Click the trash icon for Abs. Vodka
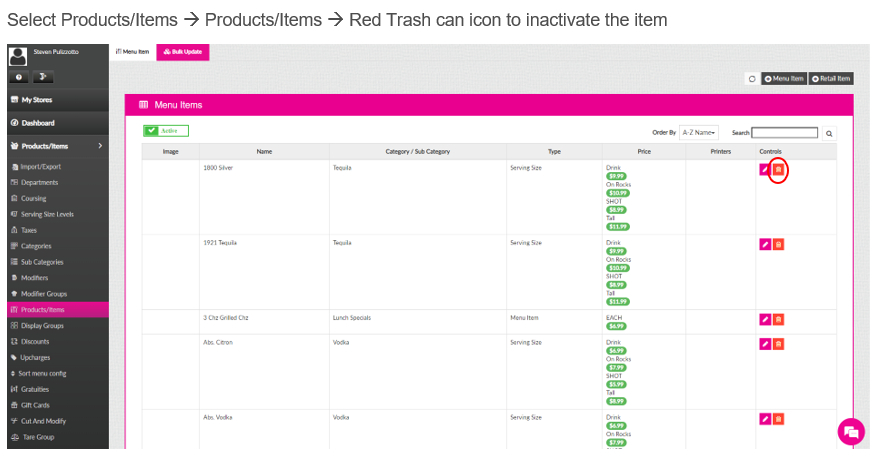This screenshot has width=874, height=471. click(x=779, y=419)
